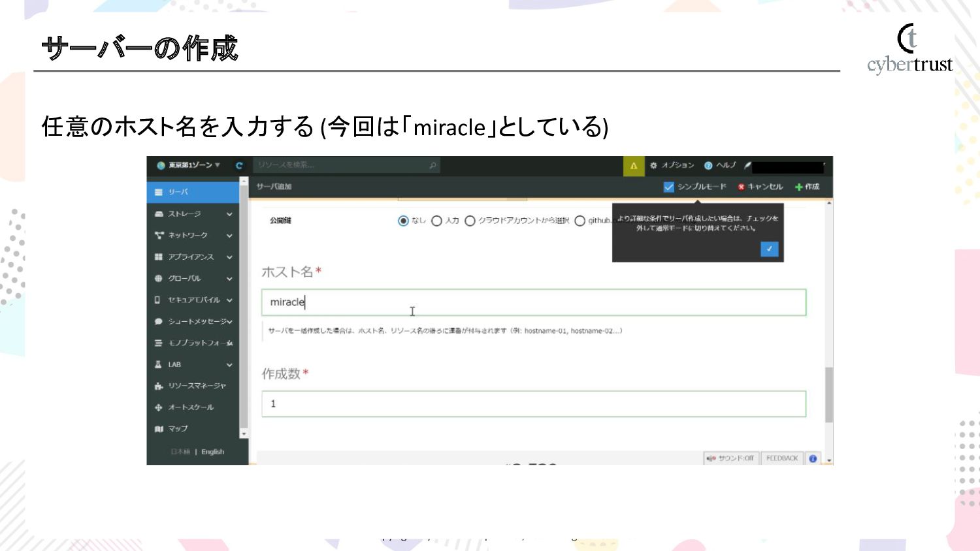980x551 pixels.
Task: Select the なし public key radio button
Action: 403,221
